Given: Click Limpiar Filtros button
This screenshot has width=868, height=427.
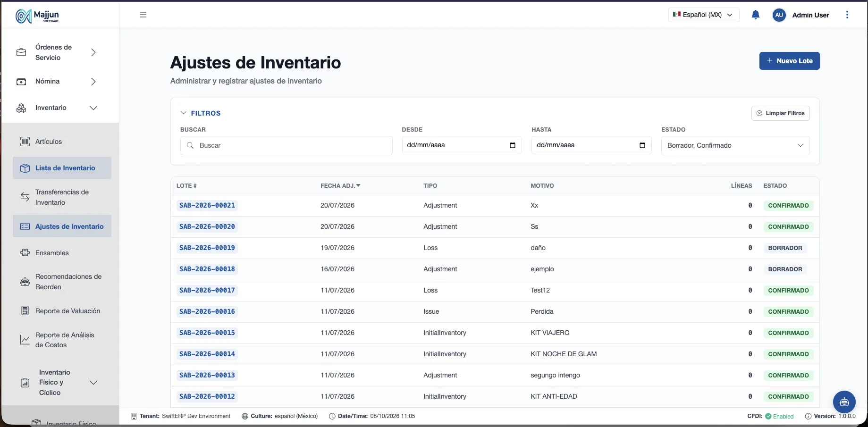Looking at the screenshot, I should pyautogui.click(x=781, y=113).
